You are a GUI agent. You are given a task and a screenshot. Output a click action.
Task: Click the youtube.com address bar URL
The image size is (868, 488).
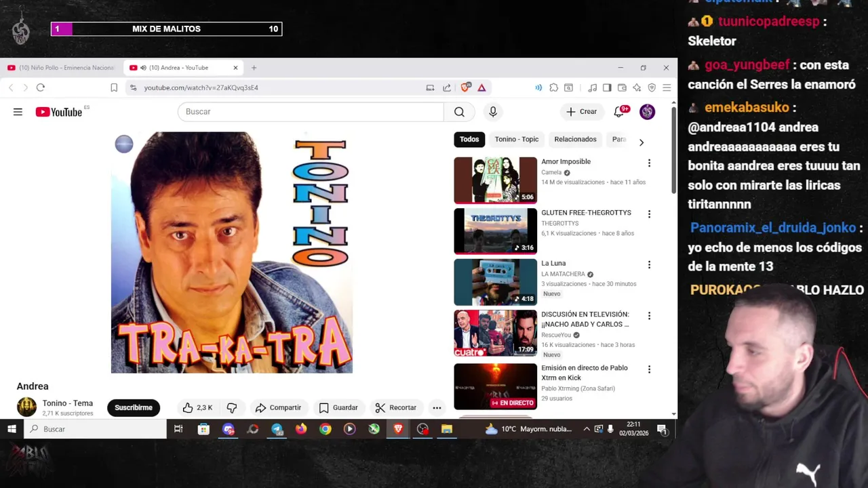point(201,87)
